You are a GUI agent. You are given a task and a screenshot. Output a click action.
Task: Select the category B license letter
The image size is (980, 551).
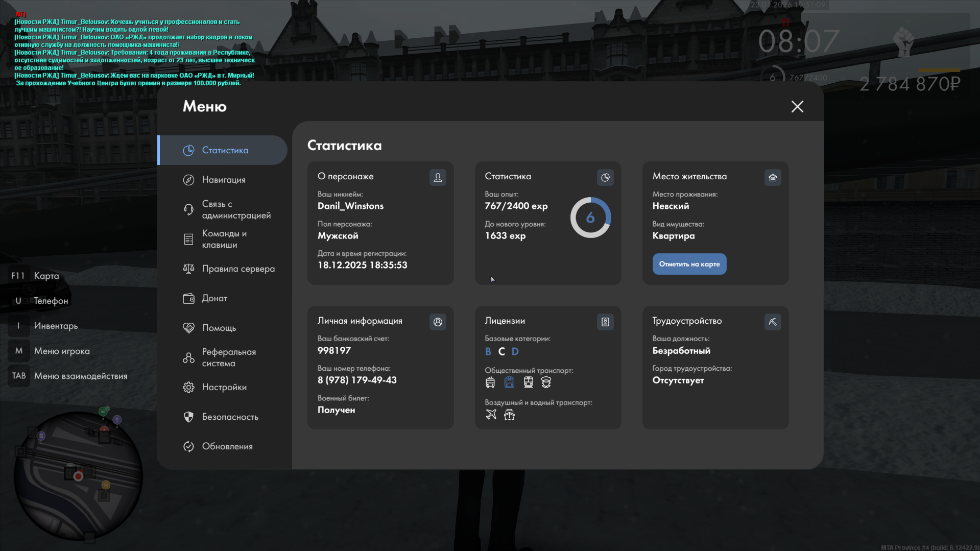[488, 351]
